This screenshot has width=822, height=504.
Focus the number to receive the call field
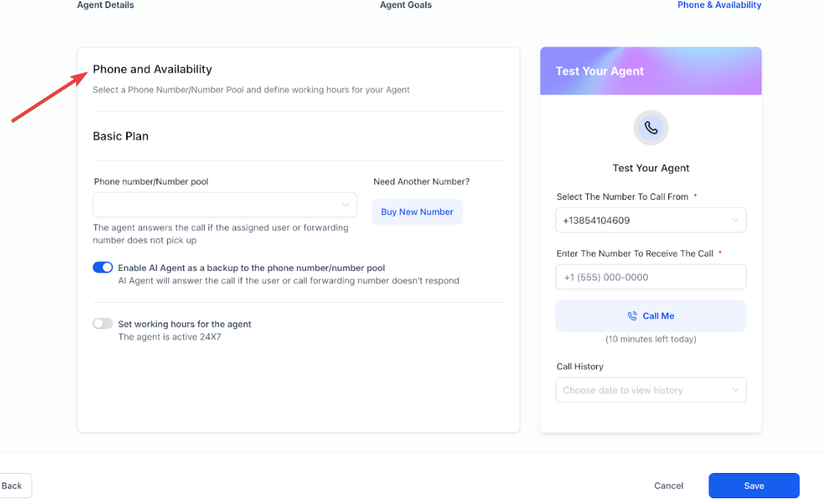point(651,277)
